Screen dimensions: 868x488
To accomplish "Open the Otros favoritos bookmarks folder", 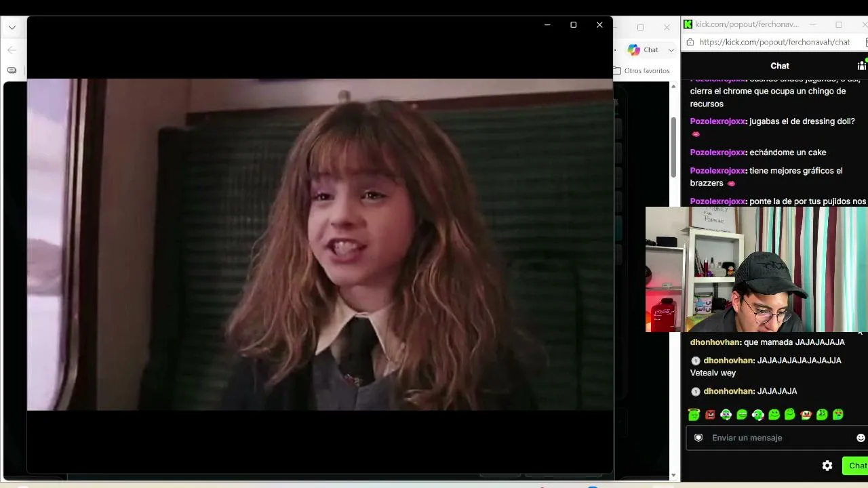I will pyautogui.click(x=642, y=70).
